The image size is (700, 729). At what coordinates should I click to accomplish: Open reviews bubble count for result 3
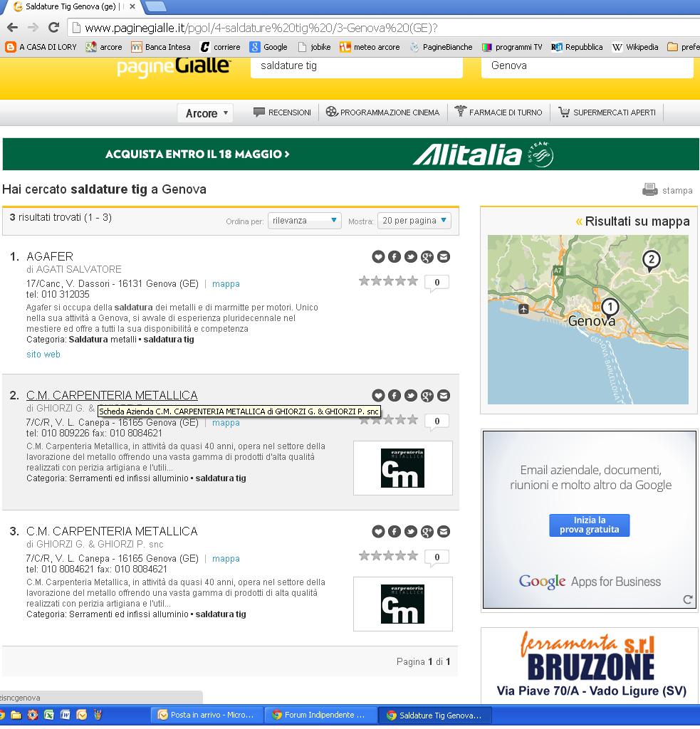(437, 557)
